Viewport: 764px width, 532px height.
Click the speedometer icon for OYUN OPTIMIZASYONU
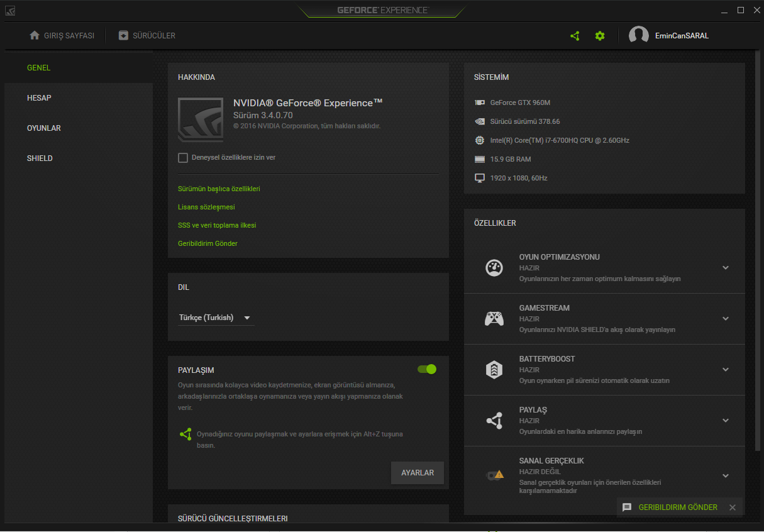point(494,267)
